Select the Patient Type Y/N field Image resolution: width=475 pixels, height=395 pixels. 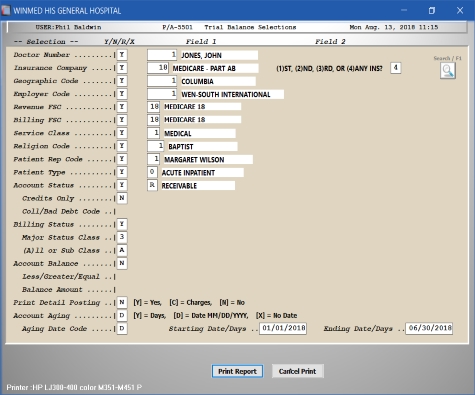coord(122,172)
